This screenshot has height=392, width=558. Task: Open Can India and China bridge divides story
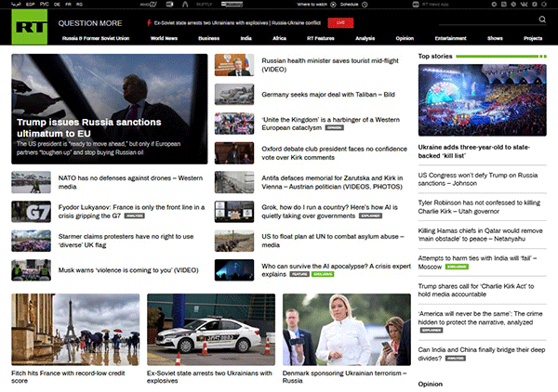pos(482,354)
